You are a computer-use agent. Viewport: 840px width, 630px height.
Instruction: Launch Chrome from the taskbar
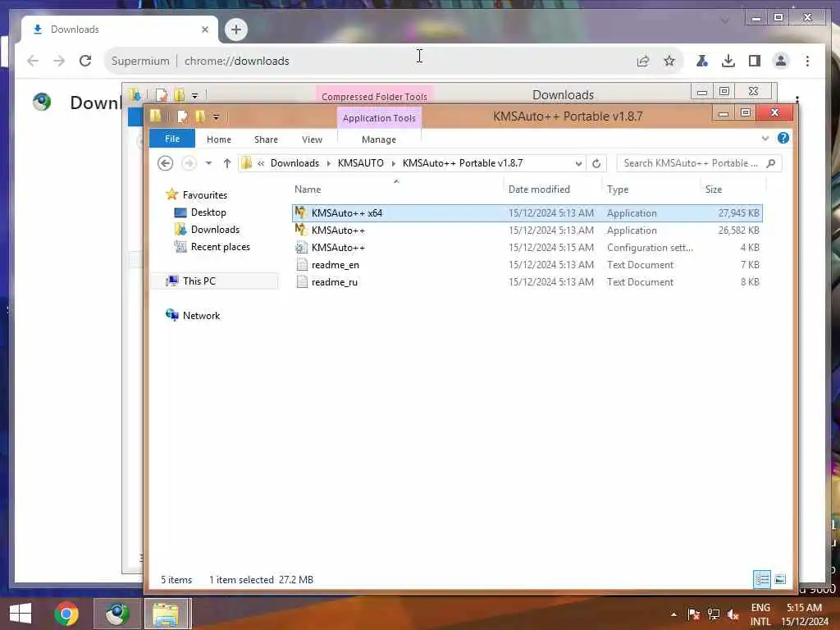point(66,614)
